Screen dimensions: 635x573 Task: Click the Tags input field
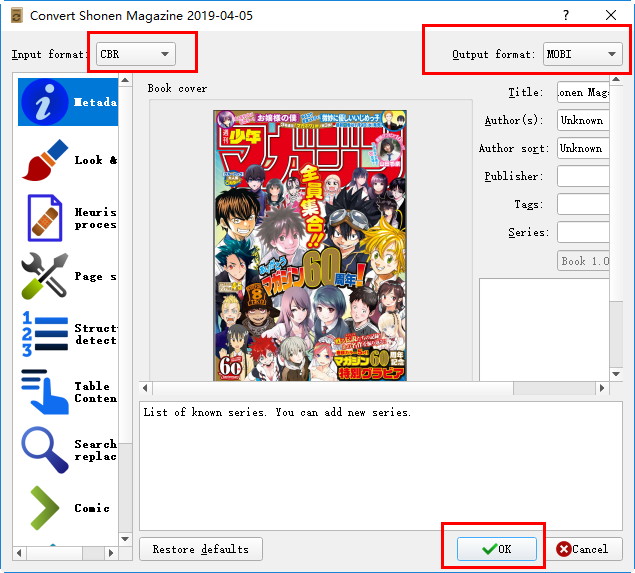[583, 204]
